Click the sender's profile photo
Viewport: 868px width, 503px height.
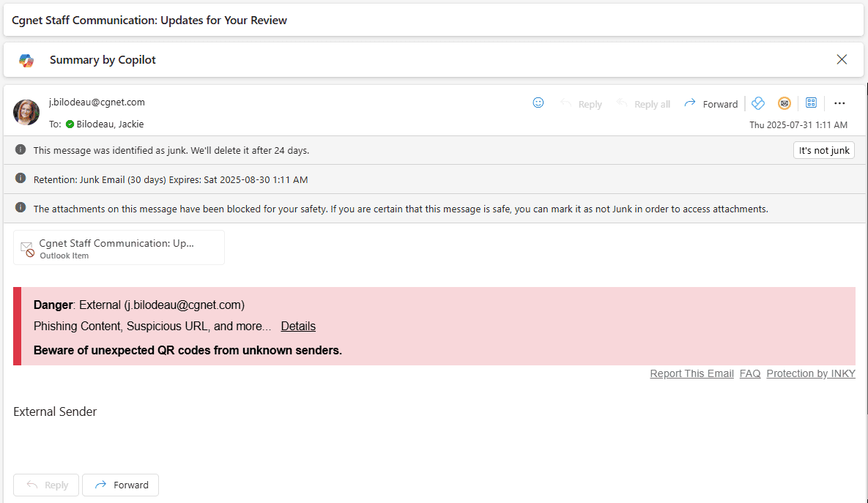(26, 112)
